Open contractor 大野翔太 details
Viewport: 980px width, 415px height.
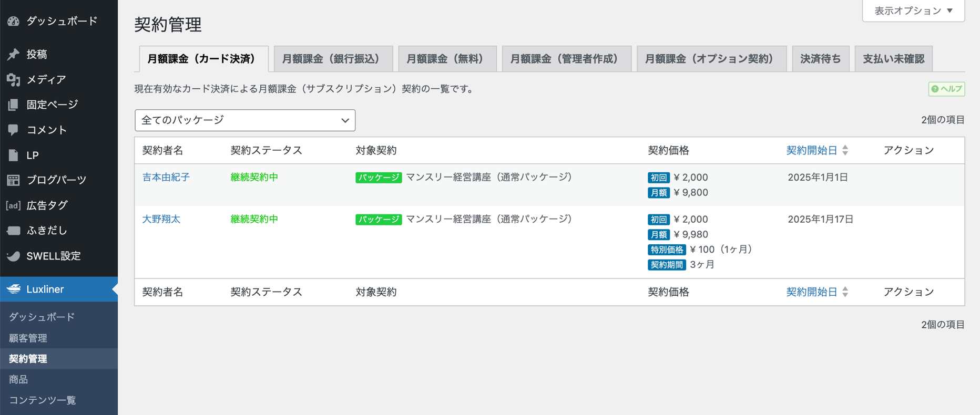(x=161, y=219)
